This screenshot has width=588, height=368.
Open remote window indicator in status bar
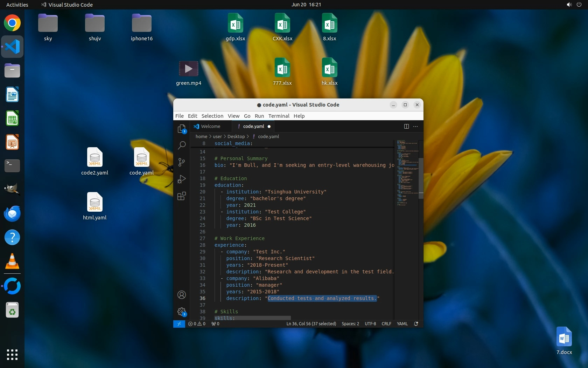pyautogui.click(x=179, y=324)
